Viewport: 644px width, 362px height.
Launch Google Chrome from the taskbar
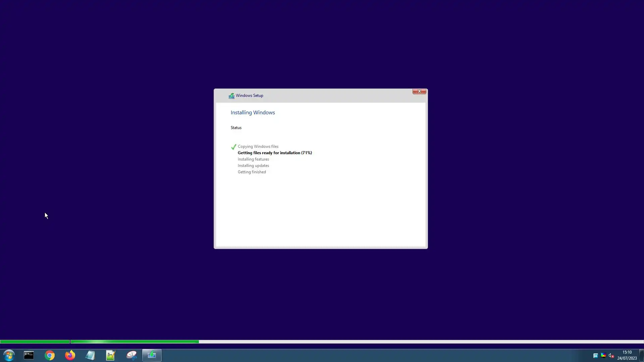coord(50,355)
